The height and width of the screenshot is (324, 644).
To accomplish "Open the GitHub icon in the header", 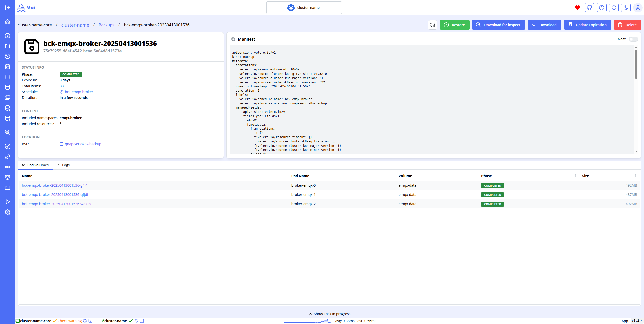I will [x=589, y=8].
